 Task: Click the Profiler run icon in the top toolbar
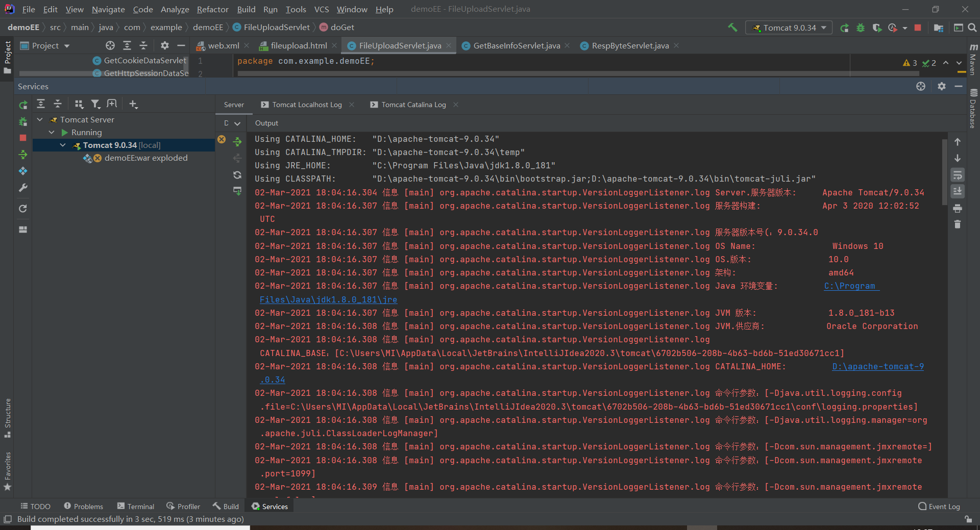point(893,28)
